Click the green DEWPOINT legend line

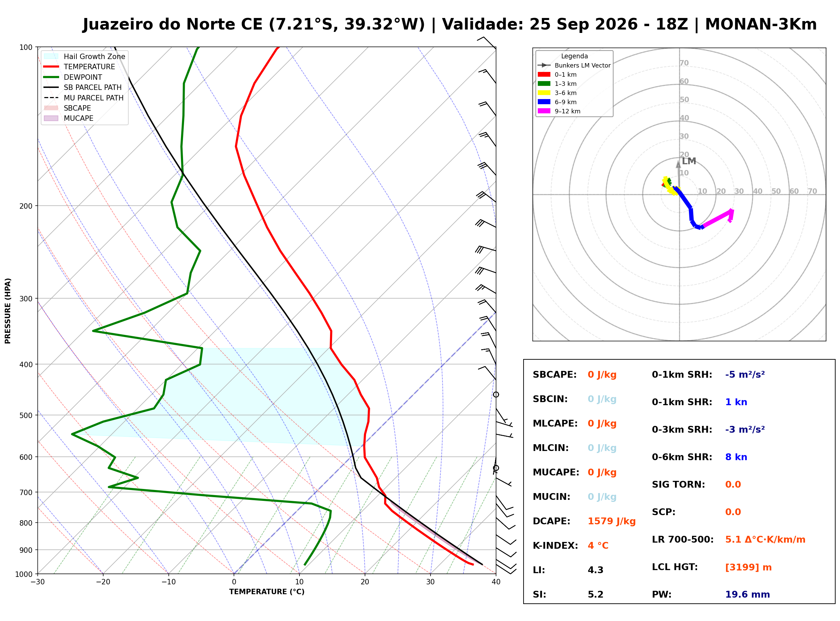tap(51, 77)
